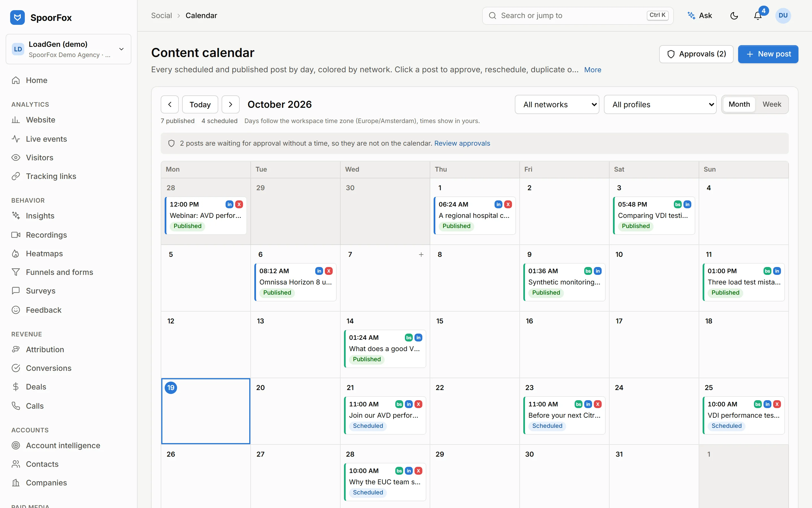812x508 pixels.
Task: Click the Today button
Action: (x=200, y=104)
